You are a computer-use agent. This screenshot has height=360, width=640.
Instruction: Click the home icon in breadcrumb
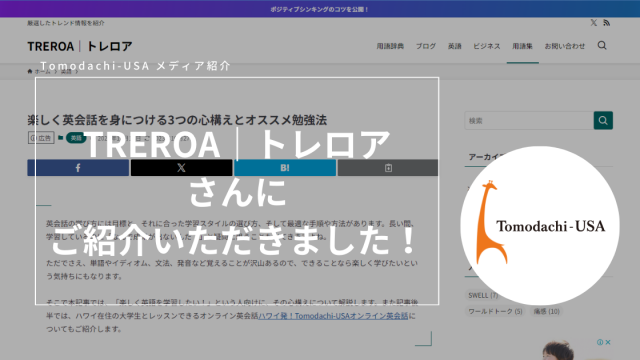(x=30, y=71)
